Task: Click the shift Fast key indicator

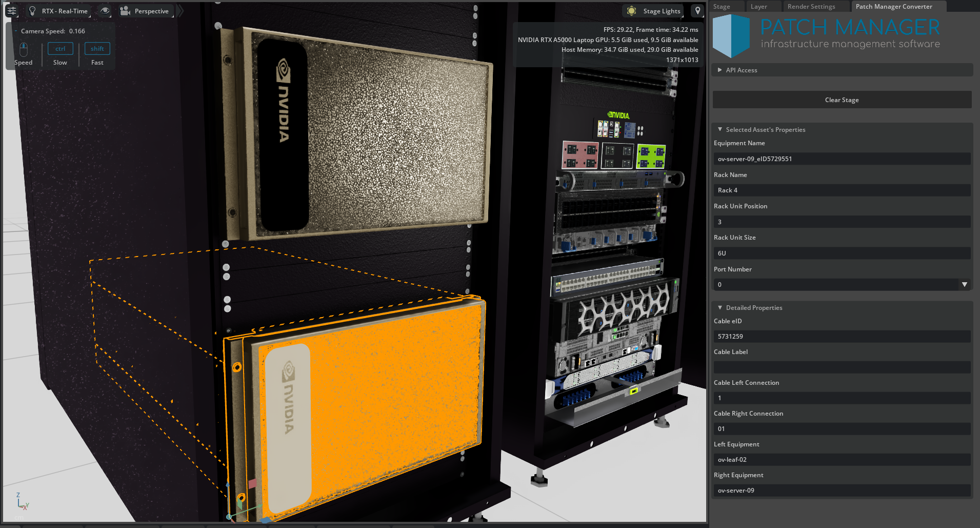Action: click(97, 49)
